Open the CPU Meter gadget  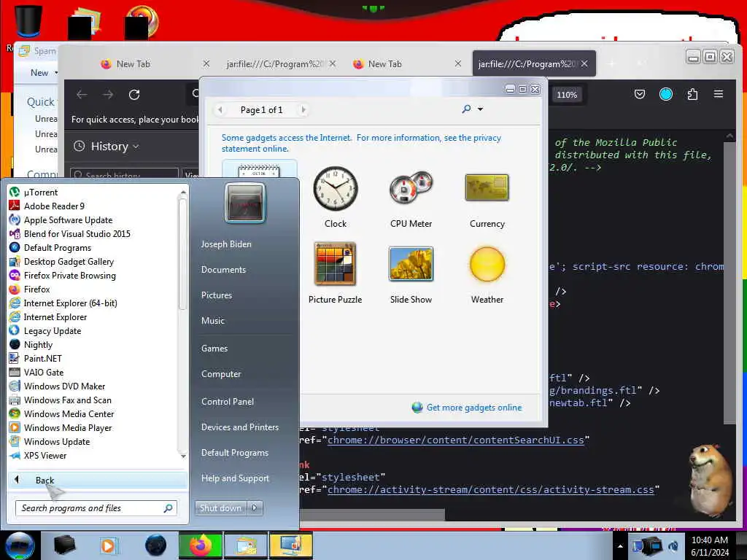(x=411, y=189)
